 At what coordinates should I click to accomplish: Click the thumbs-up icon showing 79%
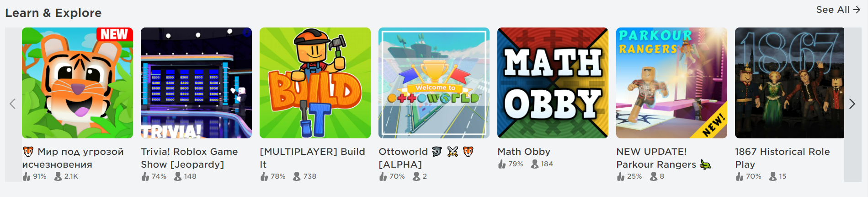click(x=502, y=164)
